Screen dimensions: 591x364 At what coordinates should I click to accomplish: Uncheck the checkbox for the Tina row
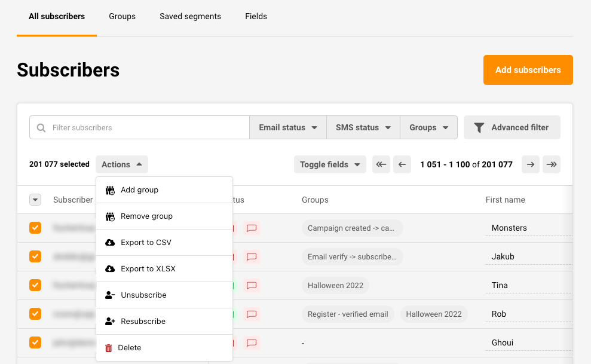click(35, 285)
